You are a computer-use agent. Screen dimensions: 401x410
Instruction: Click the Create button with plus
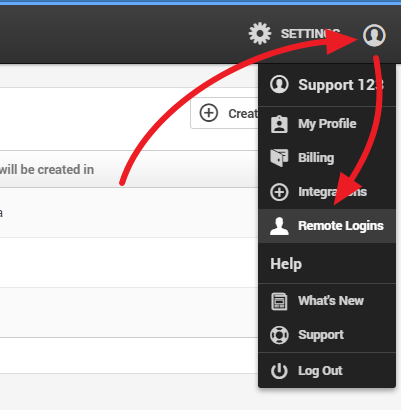(224, 113)
